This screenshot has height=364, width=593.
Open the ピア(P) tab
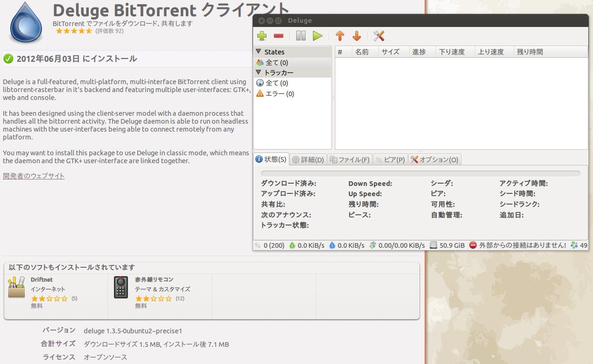tap(390, 159)
